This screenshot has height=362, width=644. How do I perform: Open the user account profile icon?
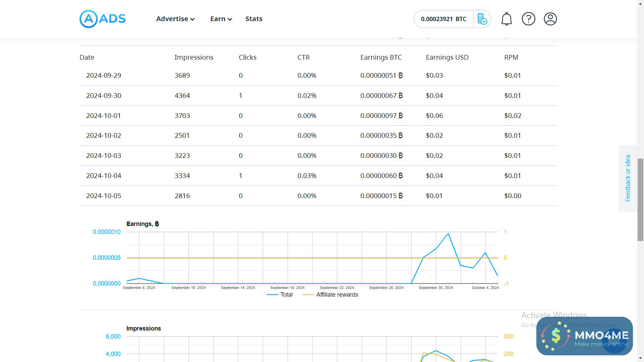[550, 19]
